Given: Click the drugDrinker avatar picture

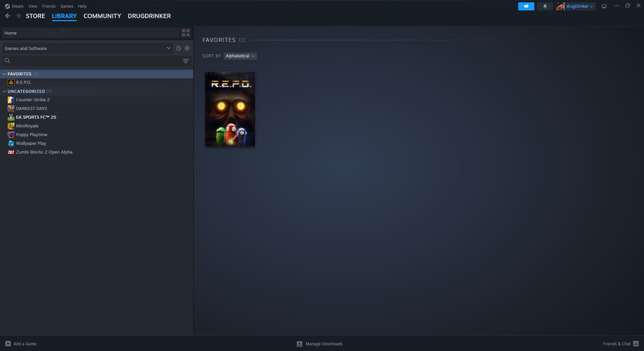Looking at the screenshot, I should pyautogui.click(x=560, y=6).
